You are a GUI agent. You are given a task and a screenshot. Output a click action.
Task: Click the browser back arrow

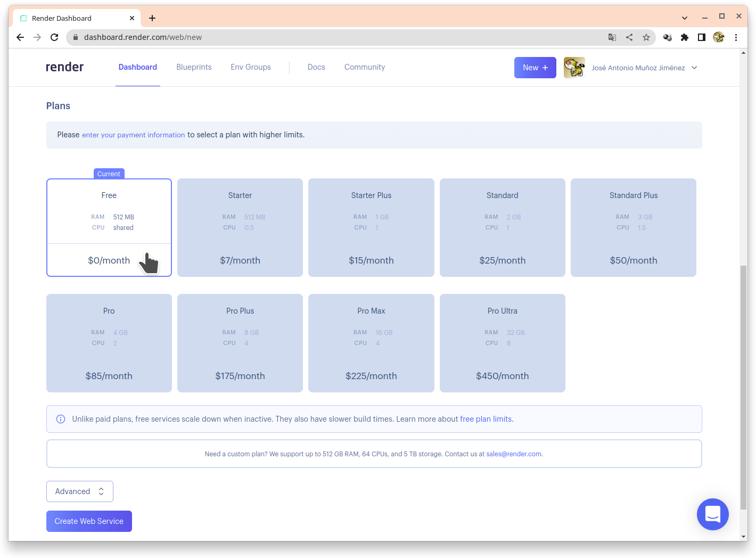(x=20, y=37)
